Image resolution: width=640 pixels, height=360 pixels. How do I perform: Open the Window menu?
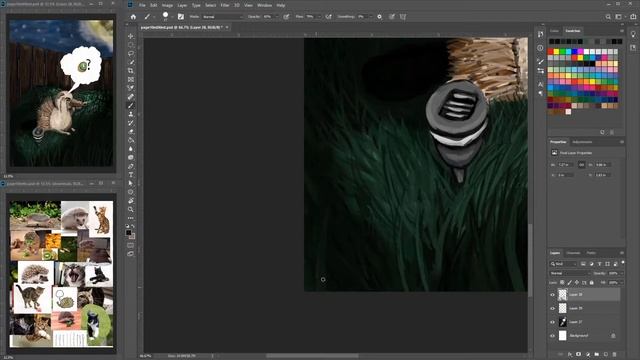coord(264,5)
